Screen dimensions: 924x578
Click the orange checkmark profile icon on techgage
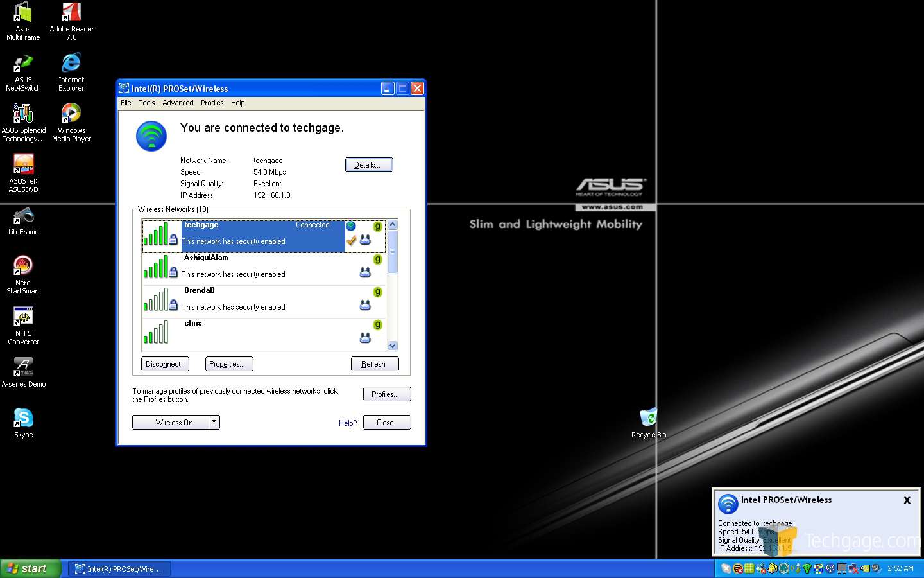click(x=351, y=241)
